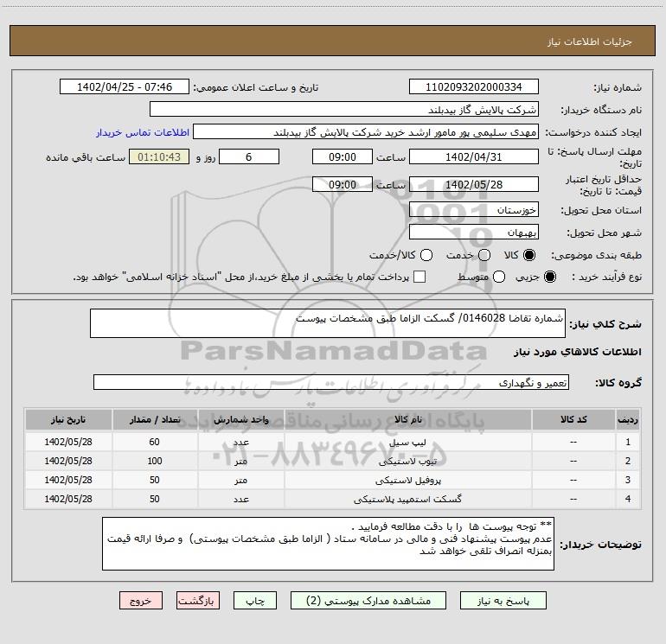Click the price validity hour field 09:00

[x=343, y=184]
